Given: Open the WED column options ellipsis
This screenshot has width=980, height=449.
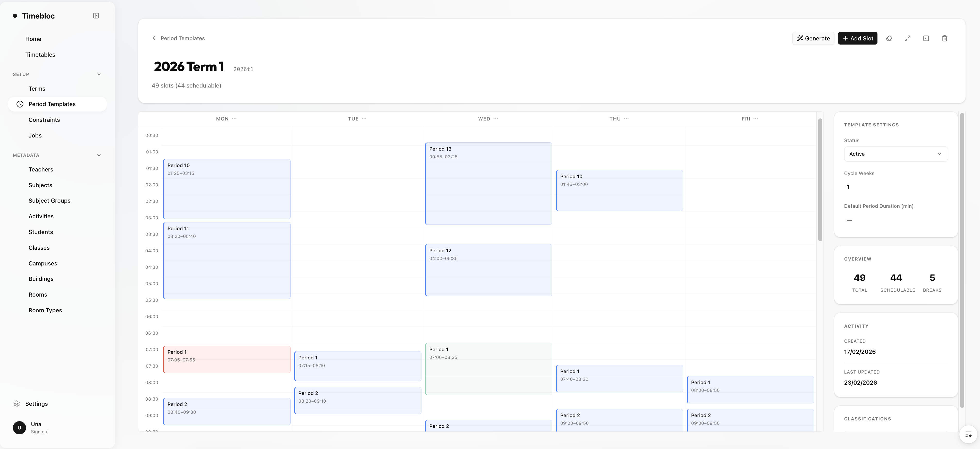Looking at the screenshot, I should [x=496, y=119].
